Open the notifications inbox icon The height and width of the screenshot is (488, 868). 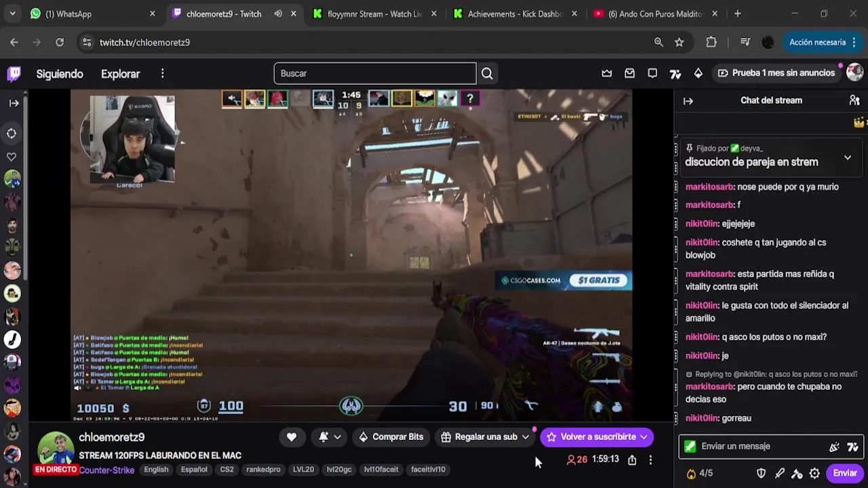(x=629, y=73)
